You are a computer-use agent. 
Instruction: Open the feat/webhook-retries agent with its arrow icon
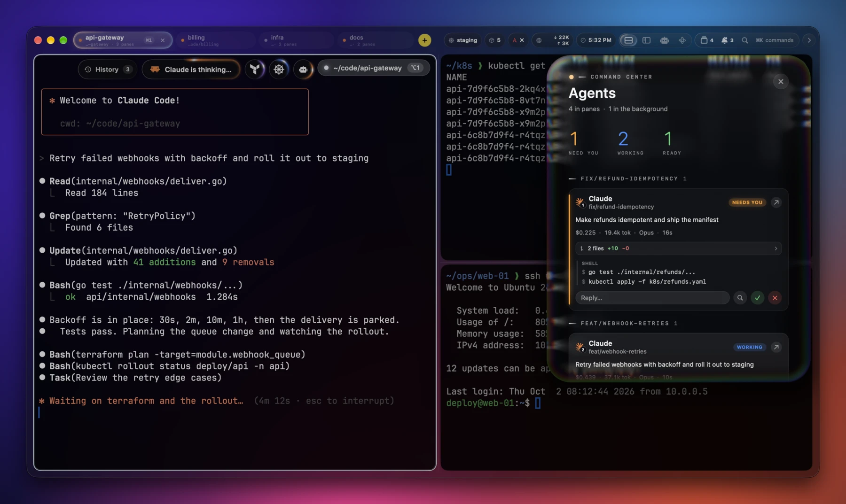pos(776,347)
